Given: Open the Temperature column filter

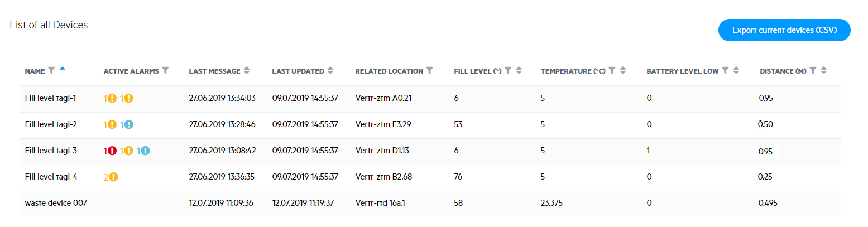Looking at the screenshot, I should 612,71.
